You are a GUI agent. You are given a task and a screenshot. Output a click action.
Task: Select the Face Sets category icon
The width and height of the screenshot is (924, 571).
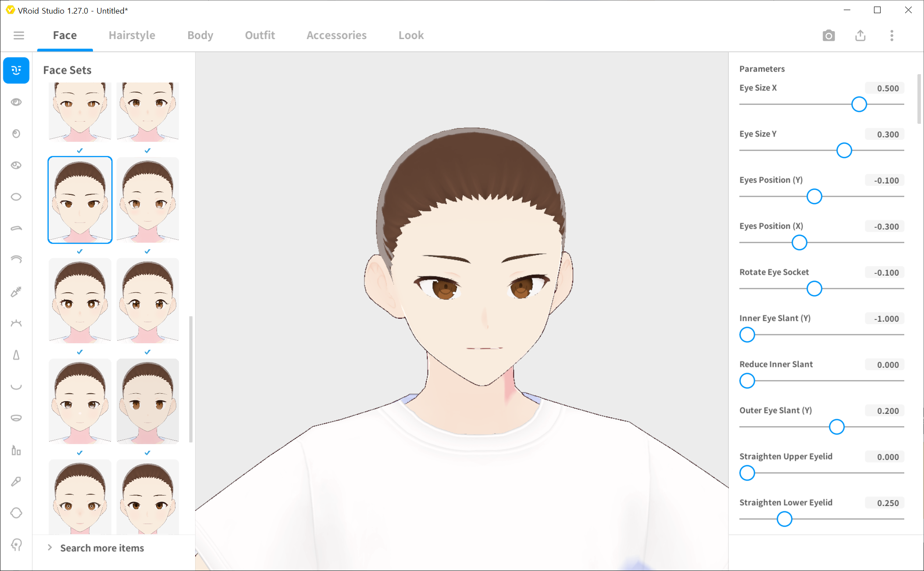coord(16,70)
